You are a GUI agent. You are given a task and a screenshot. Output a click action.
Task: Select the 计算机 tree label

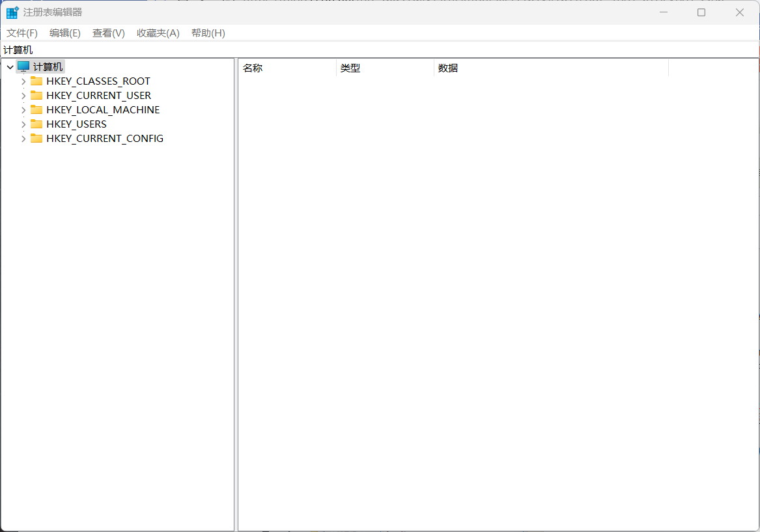48,67
